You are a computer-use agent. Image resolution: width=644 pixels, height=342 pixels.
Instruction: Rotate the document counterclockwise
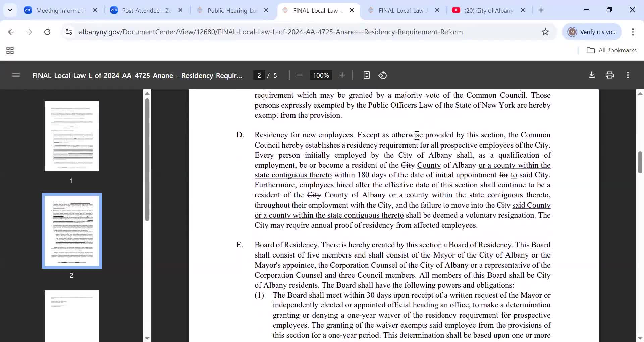[383, 75]
